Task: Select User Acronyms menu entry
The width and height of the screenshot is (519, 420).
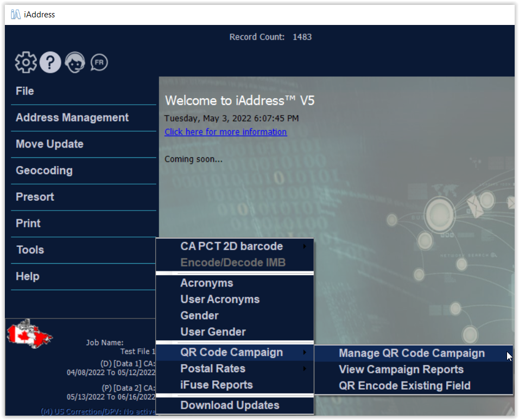Action: [235, 299]
